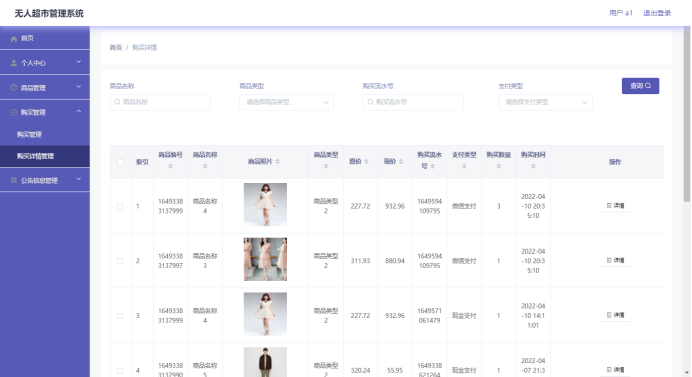The width and height of the screenshot is (692, 377).
Task: Sort by 购买流水号 column arrows
Action: [x=432, y=166]
